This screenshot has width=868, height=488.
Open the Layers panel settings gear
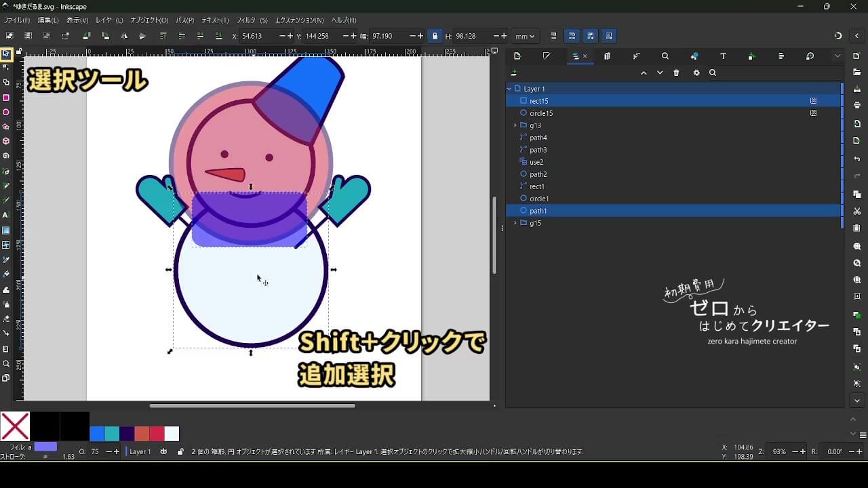pos(696,73)
